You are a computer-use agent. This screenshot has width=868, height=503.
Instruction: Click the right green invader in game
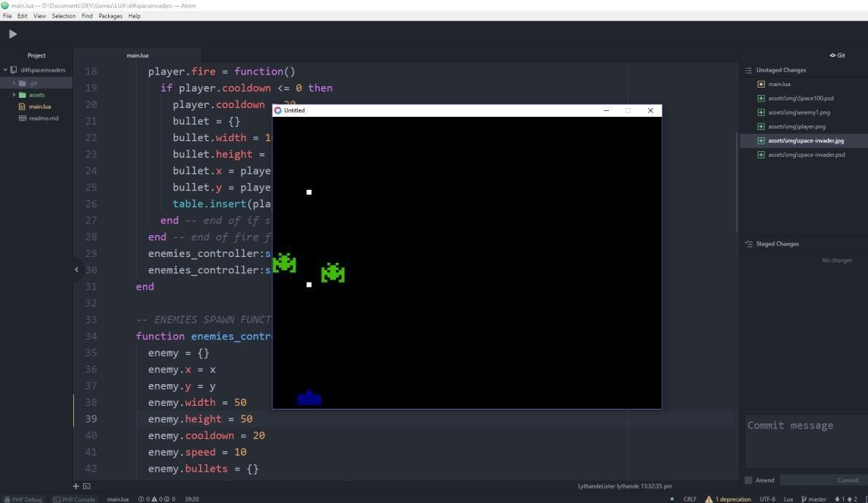pos(333,272)
